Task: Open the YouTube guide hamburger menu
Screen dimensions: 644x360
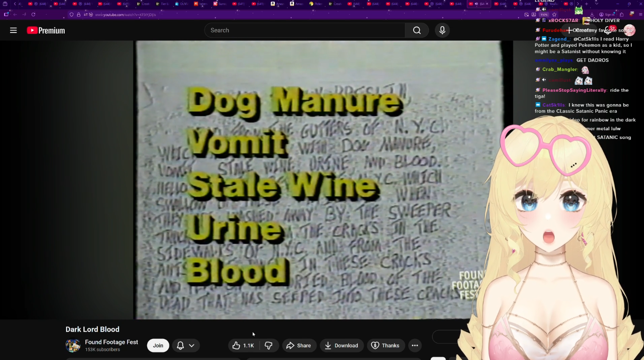Action: pyautogui.click(x=13, y=30)
